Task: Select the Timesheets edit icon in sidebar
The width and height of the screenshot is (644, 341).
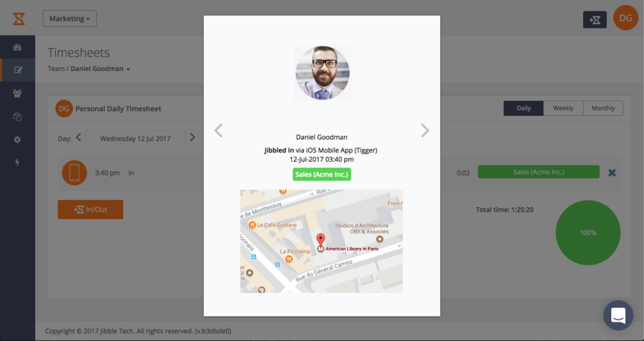Action: (18, 70)
